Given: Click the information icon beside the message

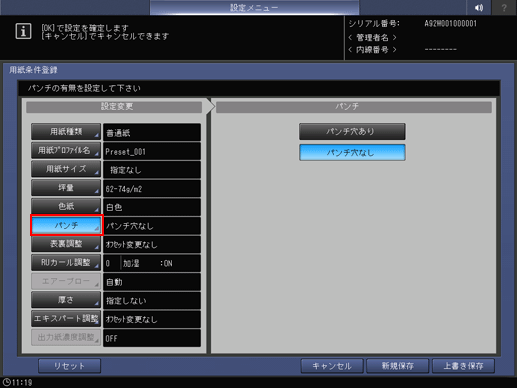Looking at the screenshot, I should [23, 32].
